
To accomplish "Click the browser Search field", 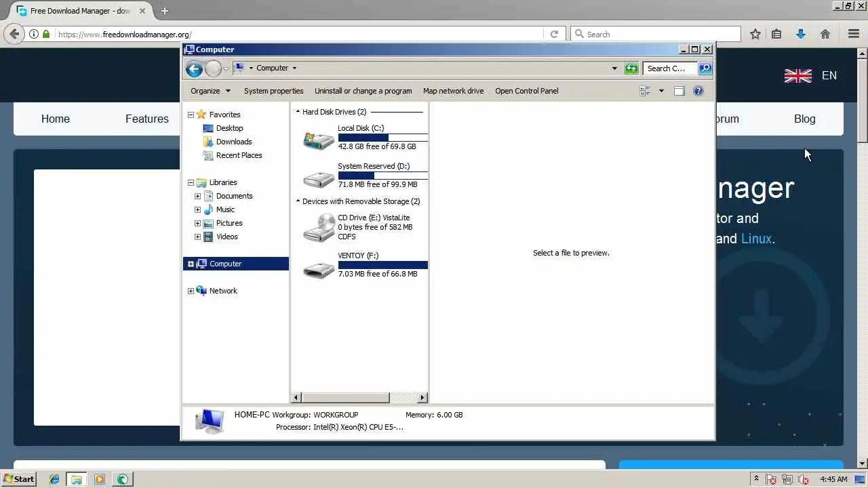I will click(656, 34).
